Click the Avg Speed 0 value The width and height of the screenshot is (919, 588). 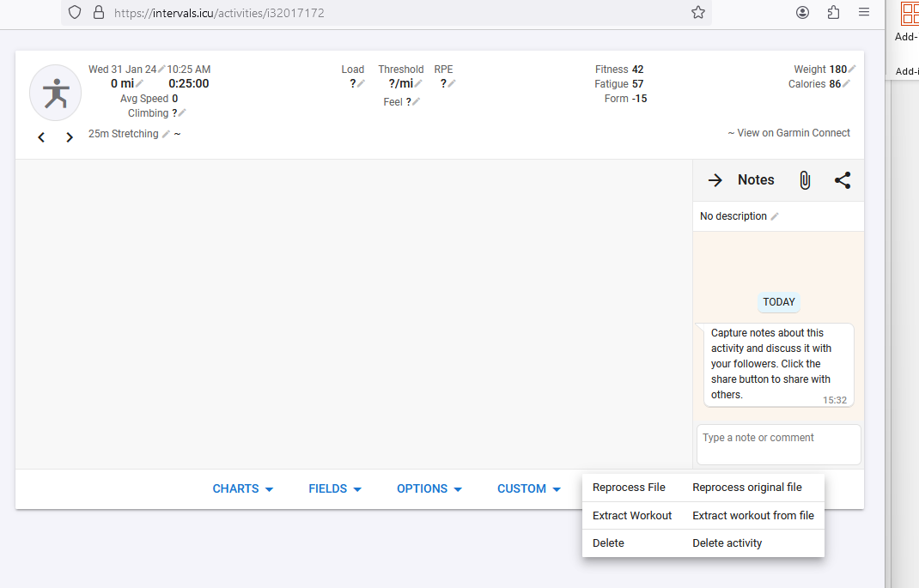174,99
